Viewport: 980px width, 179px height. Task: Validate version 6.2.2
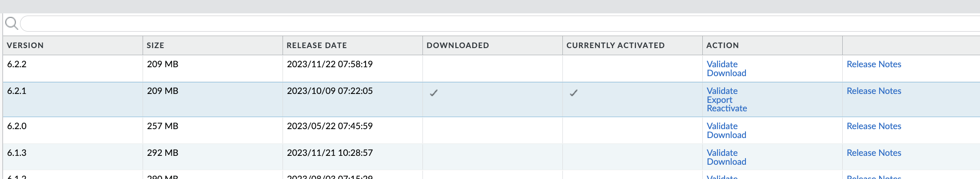point(722,64)
